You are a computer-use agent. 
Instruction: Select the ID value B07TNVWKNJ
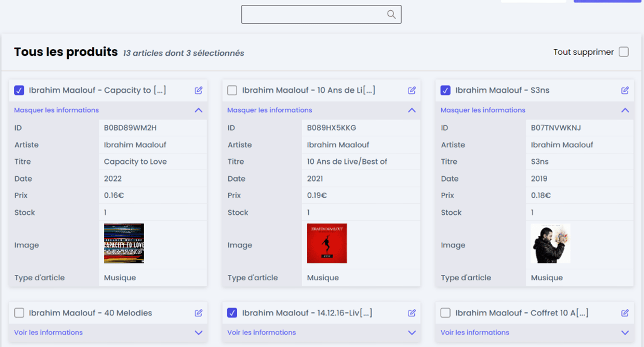pyautogui.click(x=556, y=128)
